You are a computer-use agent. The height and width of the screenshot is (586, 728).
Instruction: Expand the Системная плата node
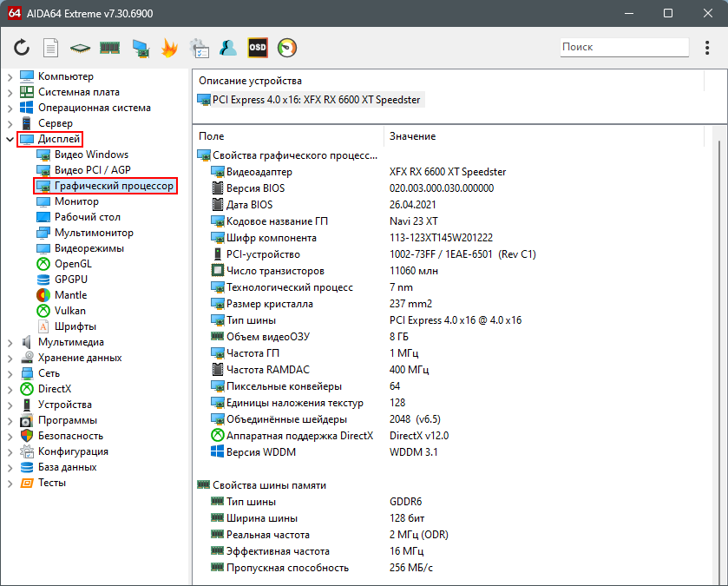point(10,93)
